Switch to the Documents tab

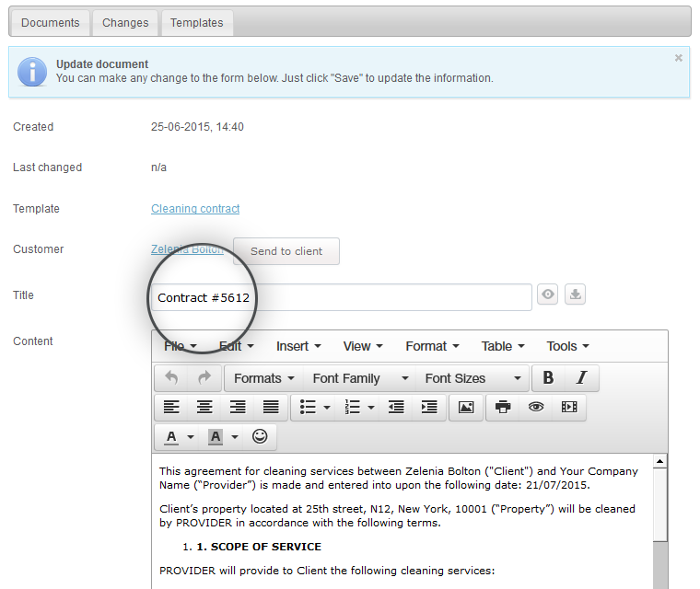[50, 23]
